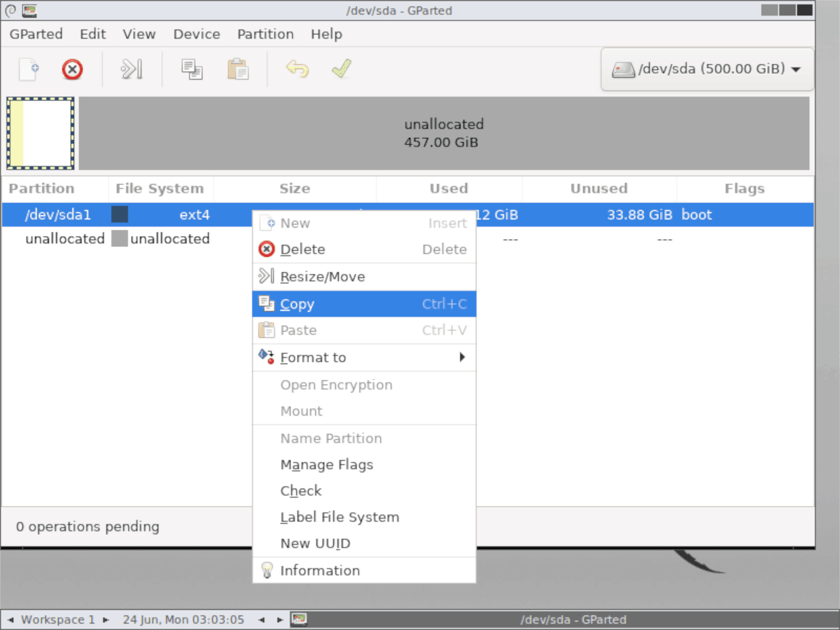Select the New Partition toolbar icon
Image resolution: width=840 pixels, height=630 pixels.
[x=28, y=69]
